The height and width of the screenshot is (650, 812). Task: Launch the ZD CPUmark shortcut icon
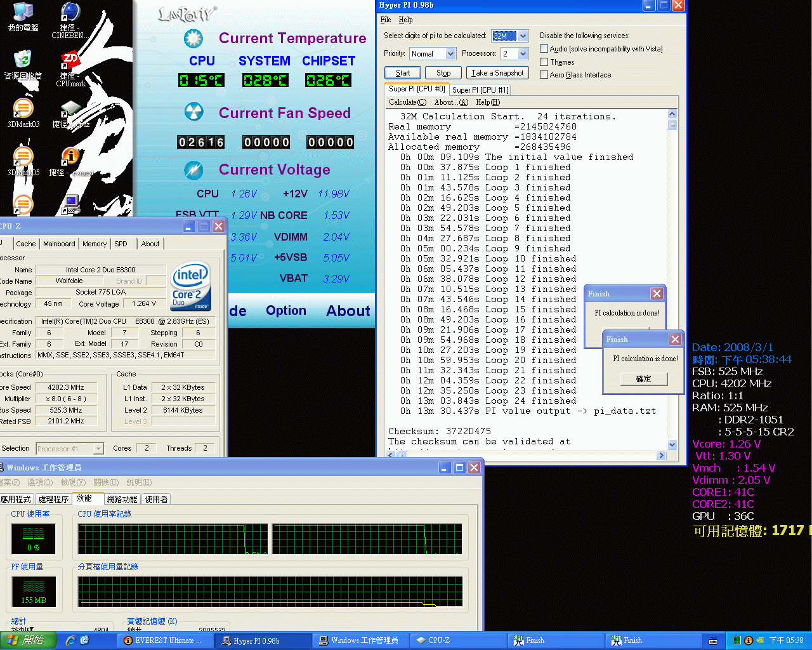pyautogui.click(x=70, y=69)
